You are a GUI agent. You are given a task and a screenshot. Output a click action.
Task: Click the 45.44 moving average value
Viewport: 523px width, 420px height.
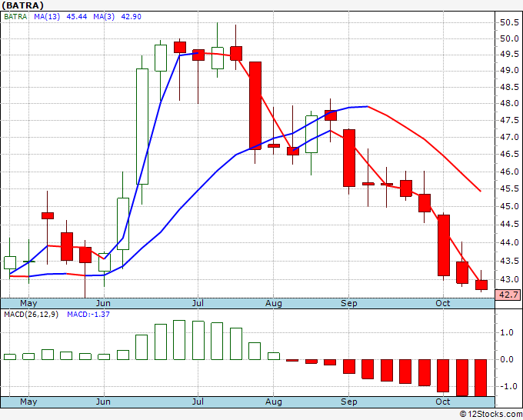[77, 17]
